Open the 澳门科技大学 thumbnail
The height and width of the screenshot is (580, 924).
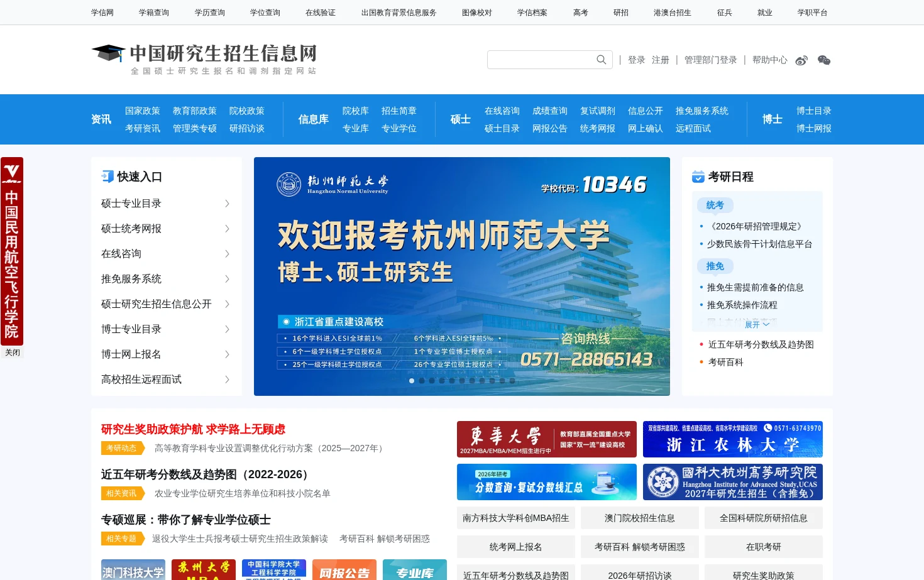coord(133,570)
